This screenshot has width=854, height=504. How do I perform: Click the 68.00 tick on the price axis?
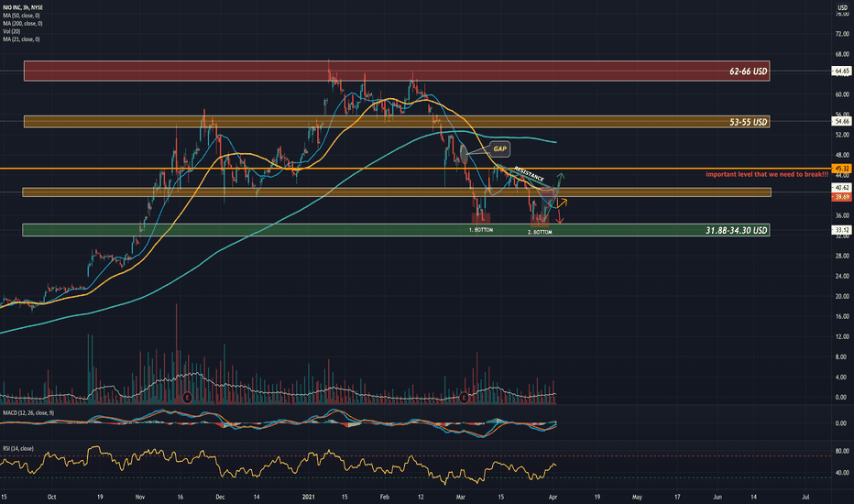click(x=841, y=54)
